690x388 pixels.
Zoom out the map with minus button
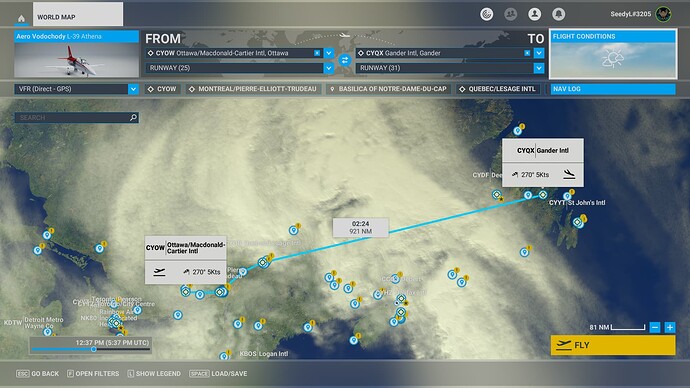655,327
